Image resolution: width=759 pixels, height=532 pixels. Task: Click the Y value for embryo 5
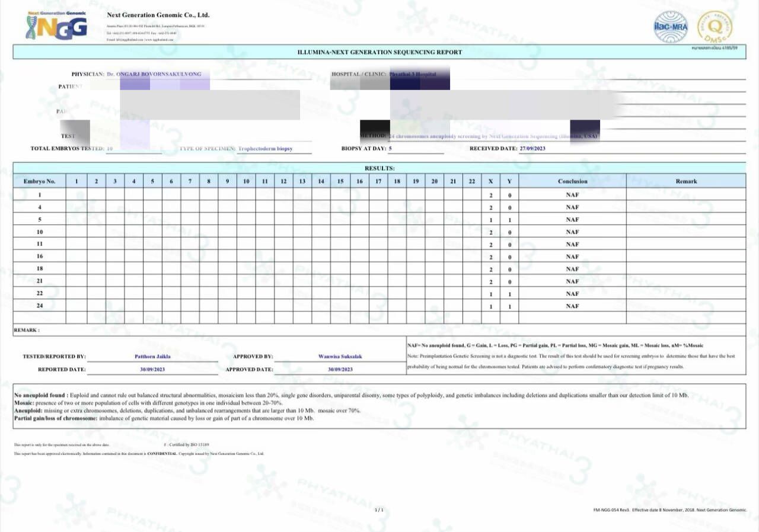pos(509,220)
